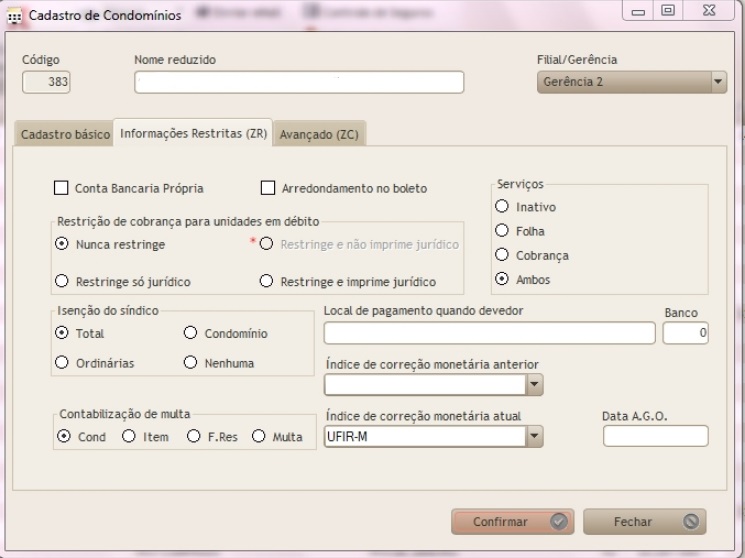Pick Nenhuma isenção option
The height and width of the screenshot is (558, 745).
tap(191, 362)
